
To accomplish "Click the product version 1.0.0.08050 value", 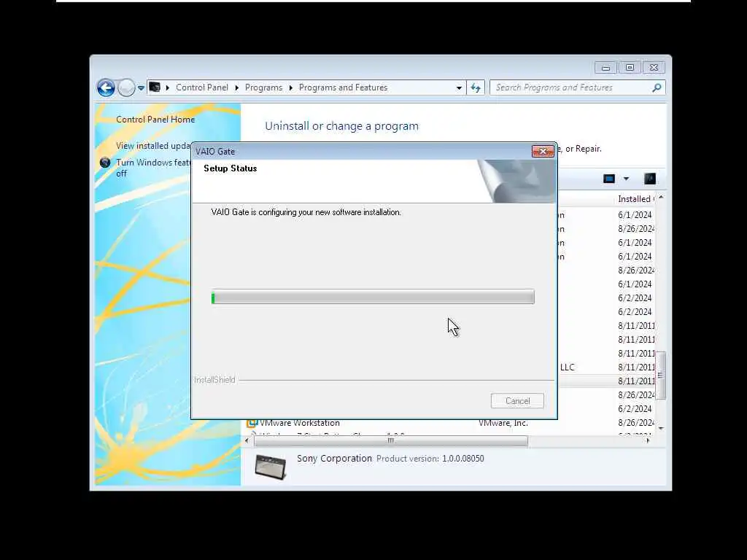I will [463, 459].
